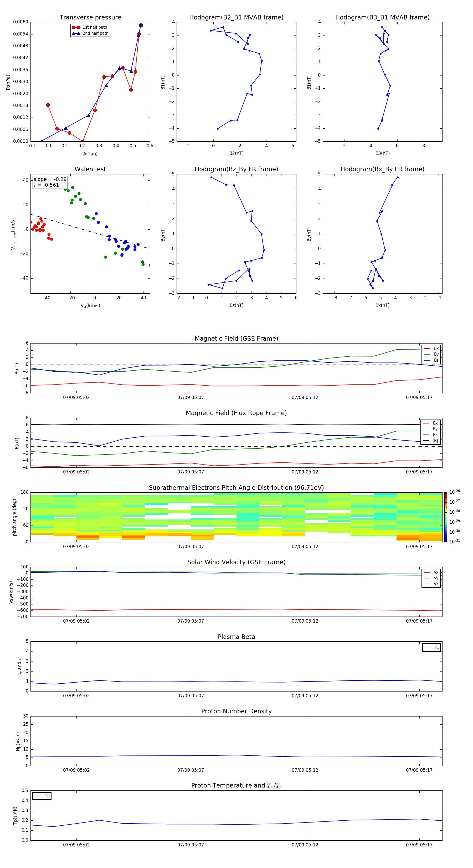Click the 'Magnetic Field (GSE Frame)' title
The width and height of the screenshot is (473, 868).
pos(236,339)
